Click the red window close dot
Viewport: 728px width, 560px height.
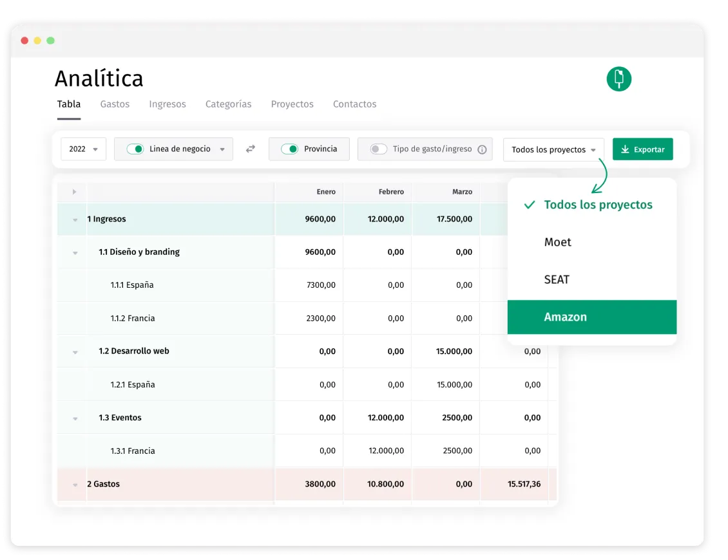pos(24,41)
